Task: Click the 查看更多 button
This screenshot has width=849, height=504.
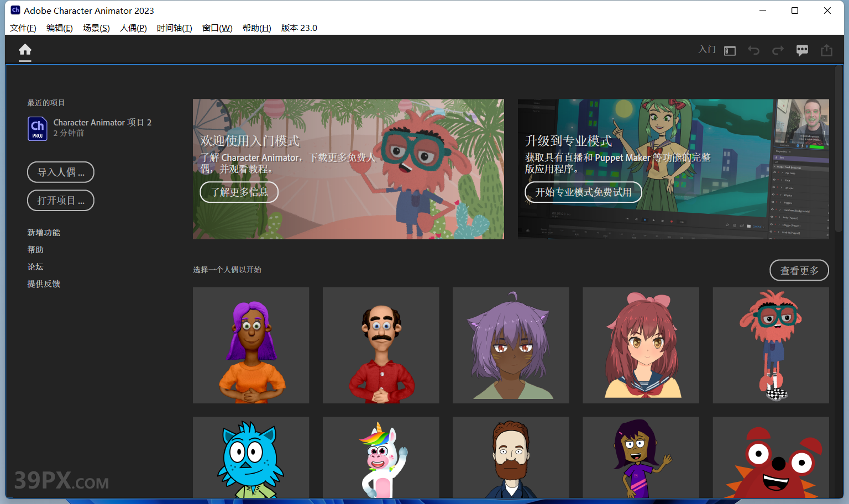Action: 799,270
